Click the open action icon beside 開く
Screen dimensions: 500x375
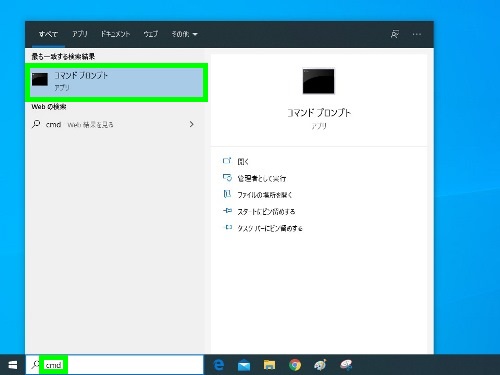tap(227, 161)
